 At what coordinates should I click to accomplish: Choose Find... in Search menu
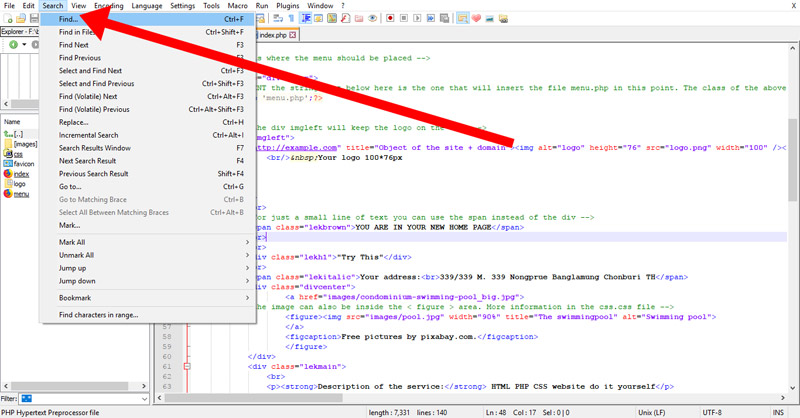[x=147, y=19]
